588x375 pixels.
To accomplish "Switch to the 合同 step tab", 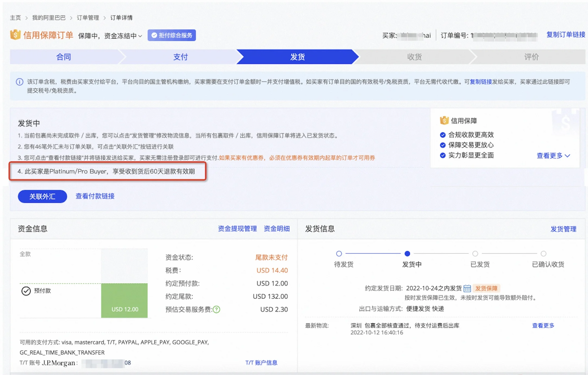I will [64, 57].
